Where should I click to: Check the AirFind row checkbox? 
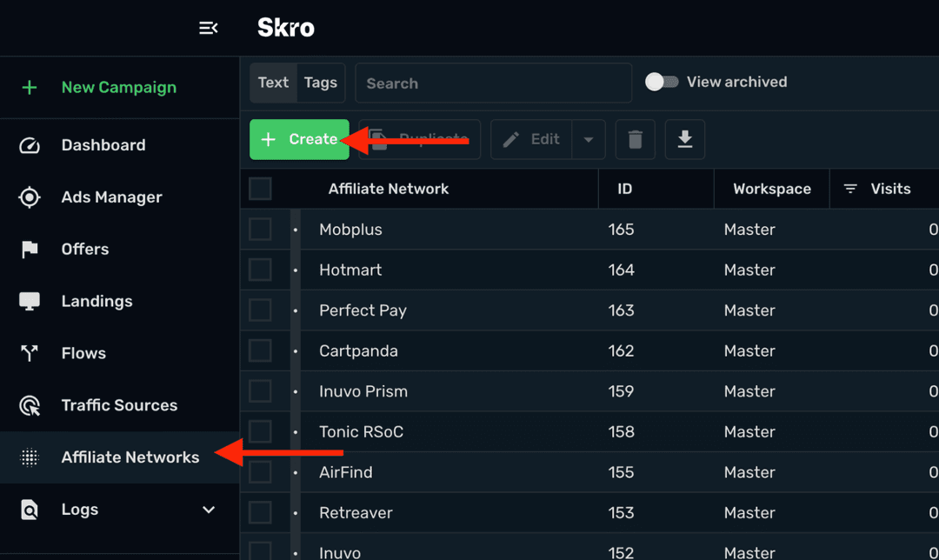click(260, 472)
